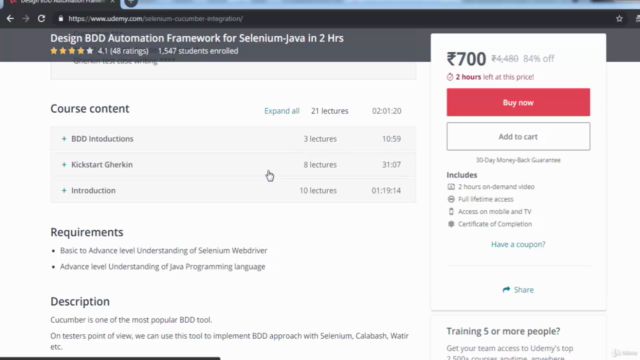Click the BDD Intoductions section title
This screenshot has width=640, height=360.
point(102,139)
